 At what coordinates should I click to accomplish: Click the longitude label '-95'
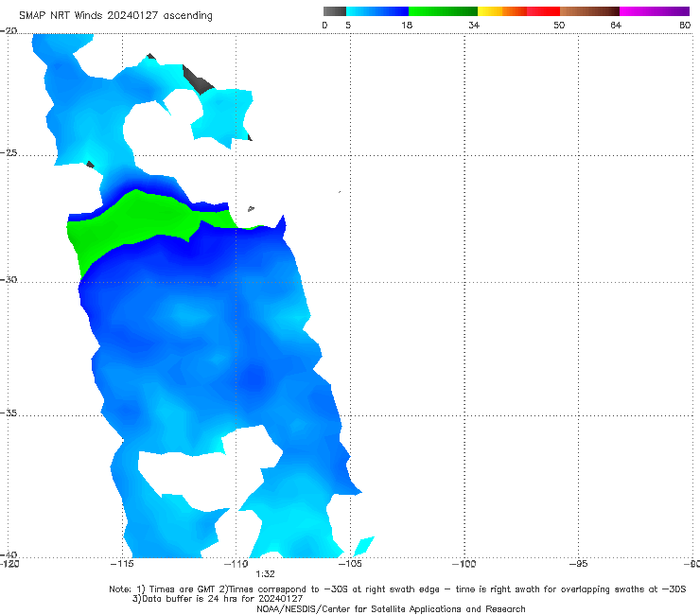click(x=579, y=564)
